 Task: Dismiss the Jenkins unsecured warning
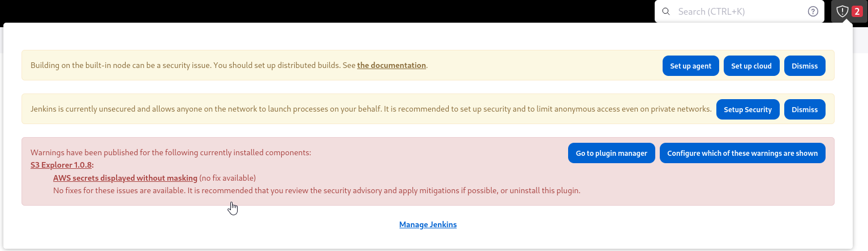coord(805,109)
